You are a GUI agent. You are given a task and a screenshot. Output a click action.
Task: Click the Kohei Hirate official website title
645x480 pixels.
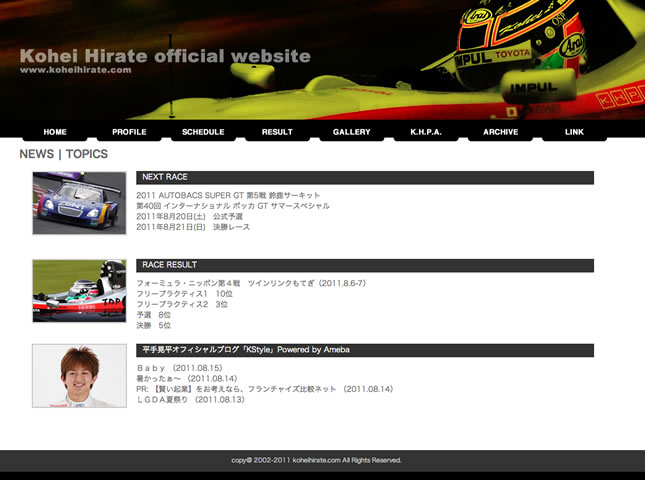165,56
